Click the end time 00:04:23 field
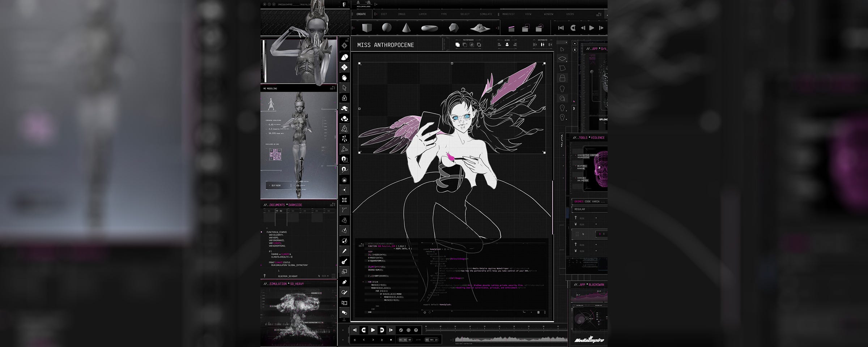 pos(431,340)
